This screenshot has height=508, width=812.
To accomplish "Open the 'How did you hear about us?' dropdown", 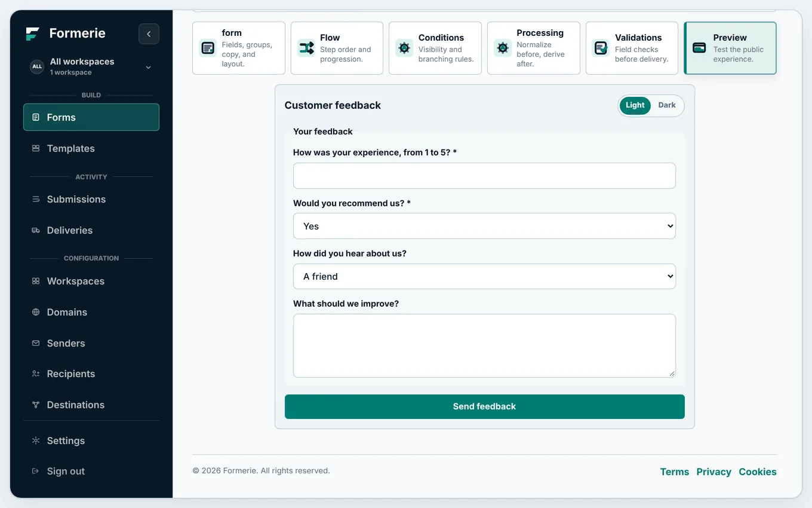I will pos(484,276).
